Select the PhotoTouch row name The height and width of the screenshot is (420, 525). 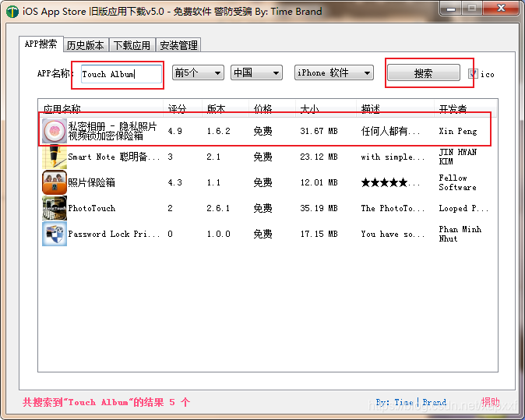[x=92, y=208]
